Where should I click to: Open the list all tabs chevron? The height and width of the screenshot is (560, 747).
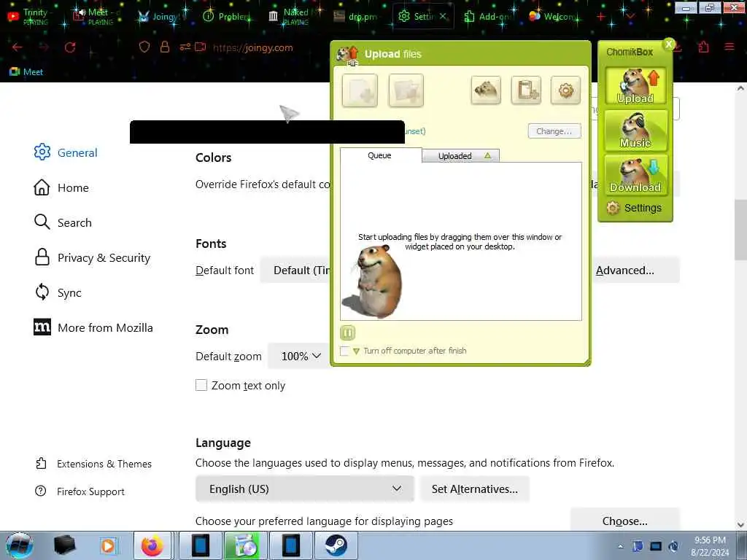point(630,17)
